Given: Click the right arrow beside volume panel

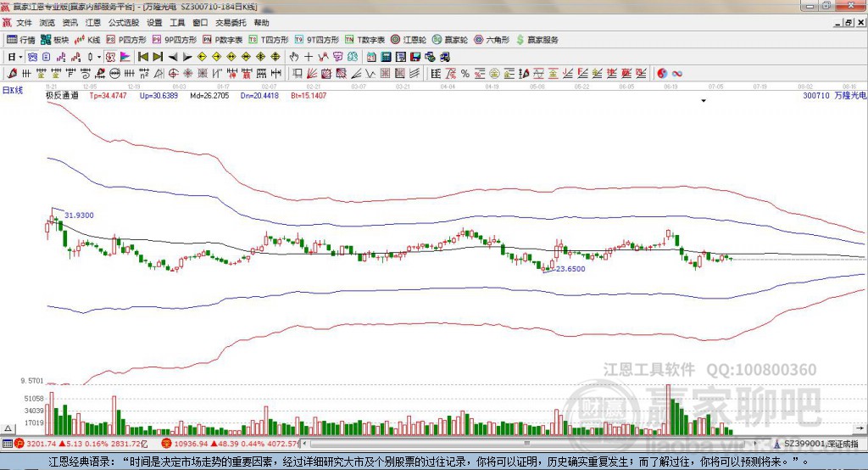Looking at the screenshot, I should coord(860,428).
